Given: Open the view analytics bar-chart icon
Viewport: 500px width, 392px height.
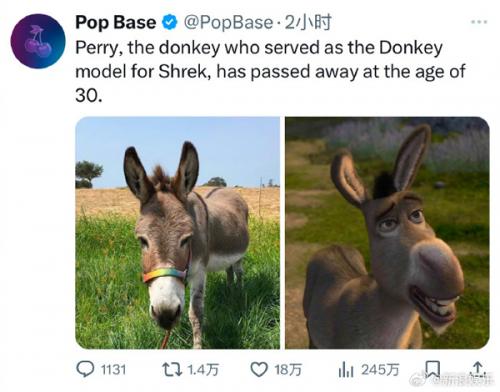Looking at the screenshot, I should tap(346, 370).
